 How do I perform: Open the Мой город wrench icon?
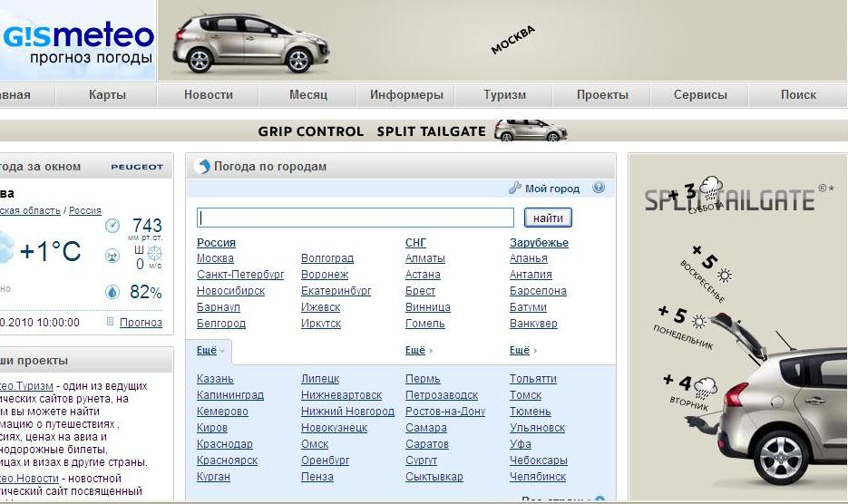click(515, 189)
